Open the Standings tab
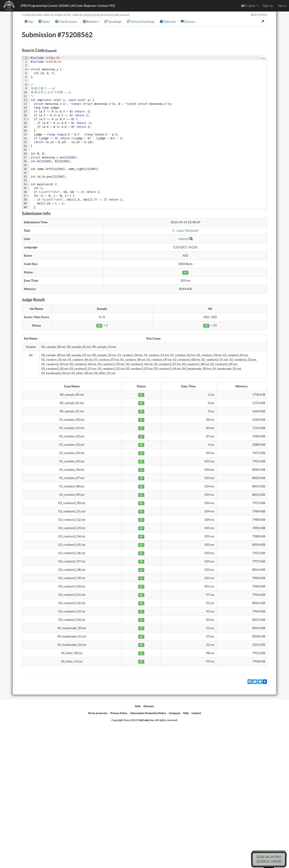Screen dimensions: 289x868 click(x=113, y=22)
